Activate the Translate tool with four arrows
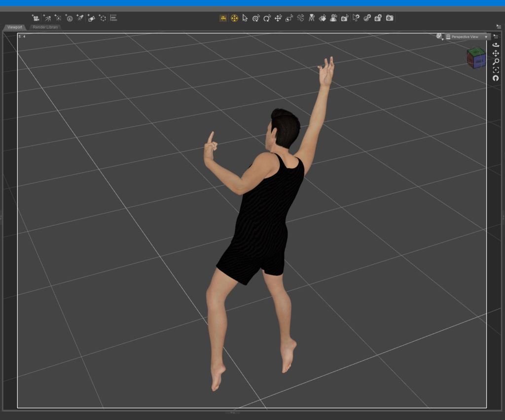 278,18
